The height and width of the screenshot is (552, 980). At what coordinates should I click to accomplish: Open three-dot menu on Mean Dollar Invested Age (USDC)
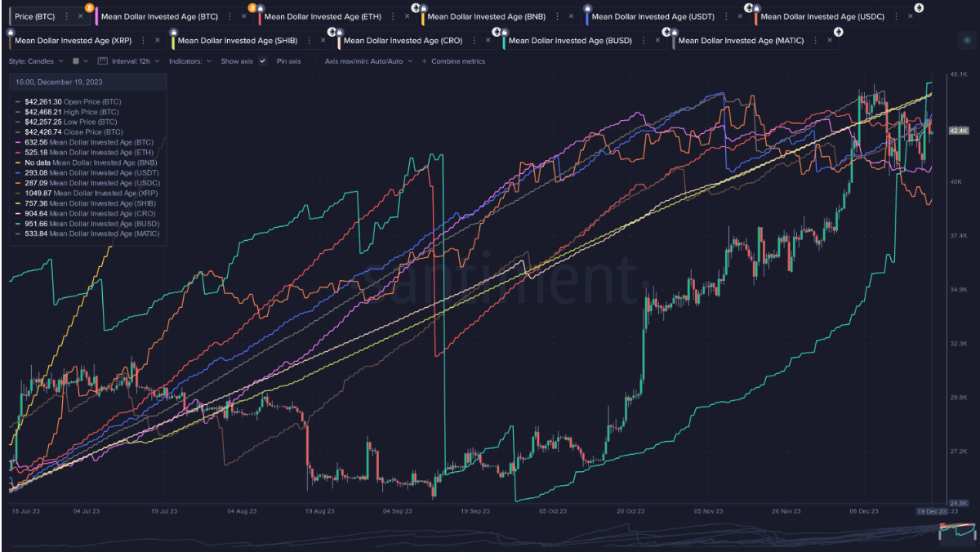(896, 16)
